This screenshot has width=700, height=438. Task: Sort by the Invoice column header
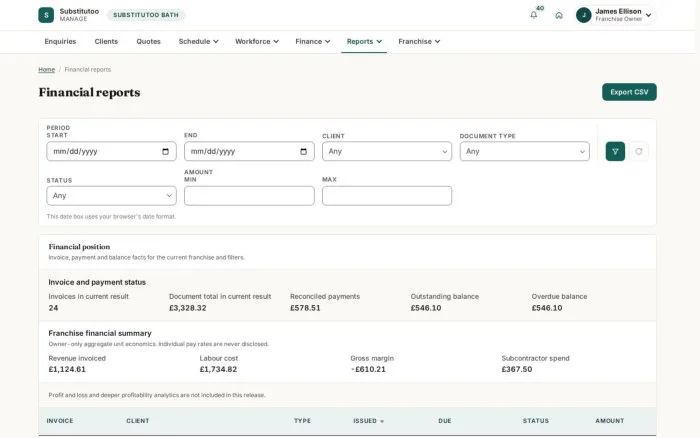[x=60, y=421]
